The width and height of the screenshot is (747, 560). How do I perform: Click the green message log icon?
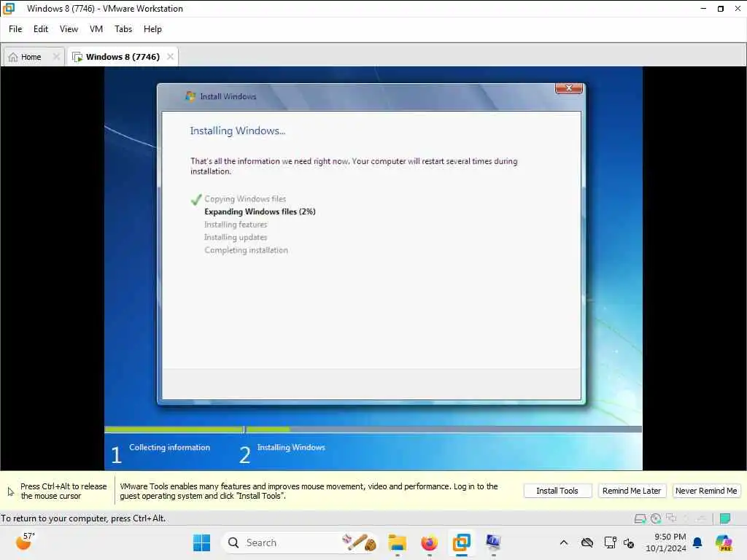tap(725, 518)
